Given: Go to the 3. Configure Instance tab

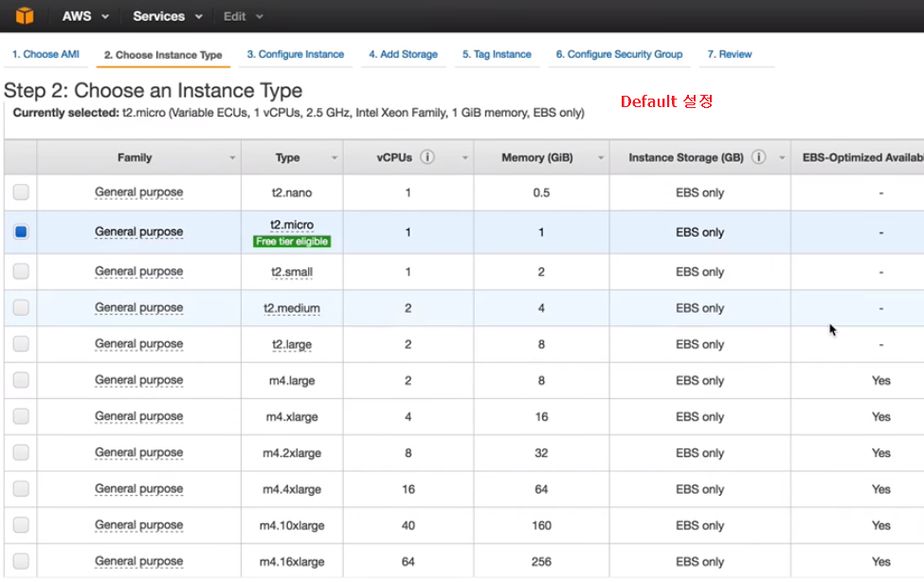Looking at the screenshot, I should point(296,54).
